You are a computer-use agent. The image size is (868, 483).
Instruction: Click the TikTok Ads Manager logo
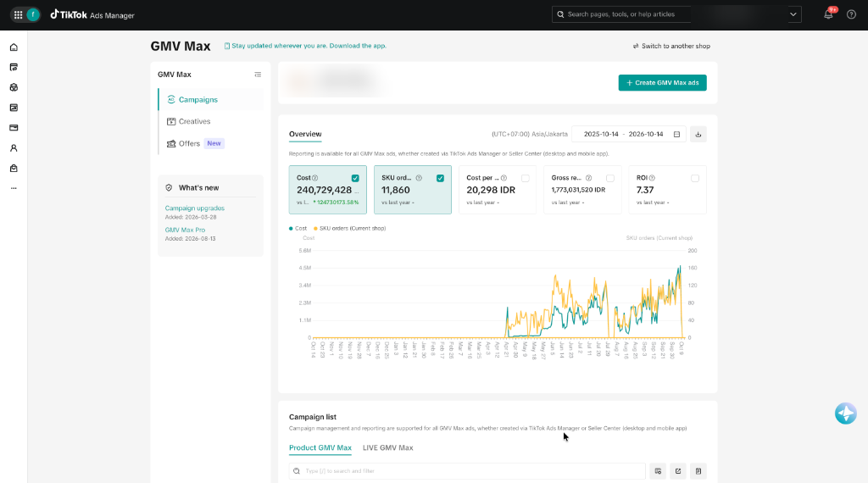point(92,15)
